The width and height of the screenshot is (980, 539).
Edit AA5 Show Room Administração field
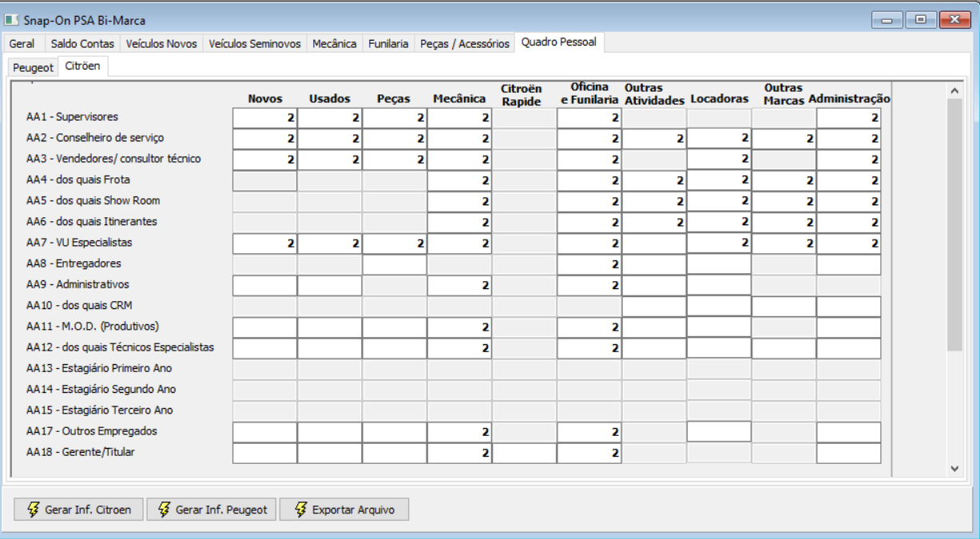848,201
